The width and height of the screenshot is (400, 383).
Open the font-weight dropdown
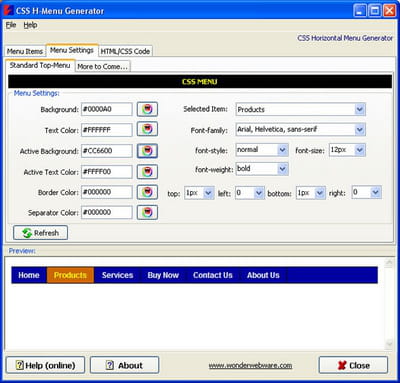pos(282,169)
